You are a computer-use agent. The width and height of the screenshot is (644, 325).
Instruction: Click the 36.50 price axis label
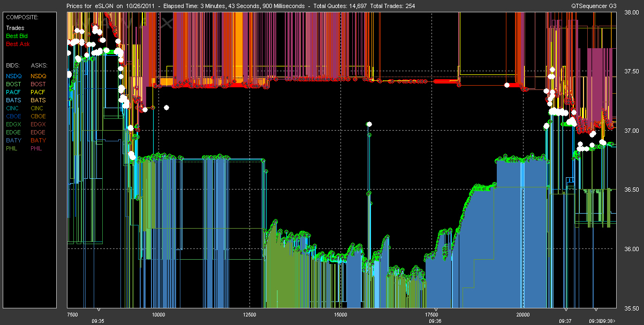632,190
